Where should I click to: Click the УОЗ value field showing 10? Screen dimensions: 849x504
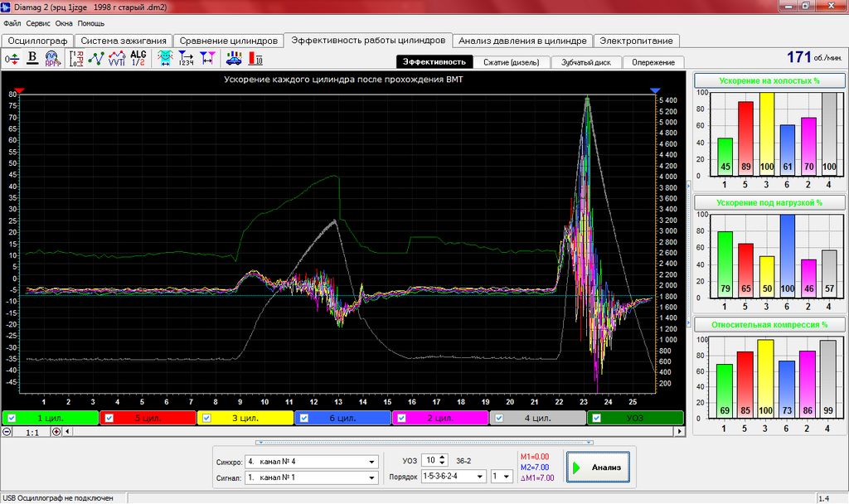click(x=430, y=461)
